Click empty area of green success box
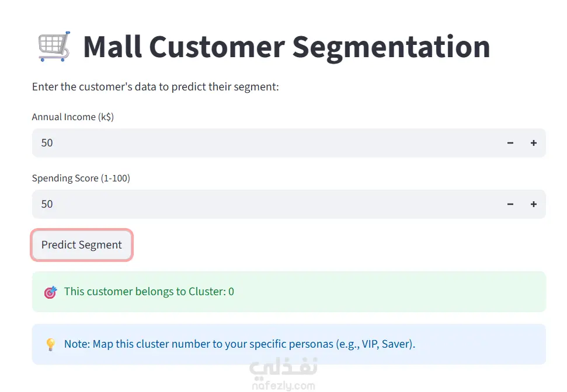 click(391, 292)
